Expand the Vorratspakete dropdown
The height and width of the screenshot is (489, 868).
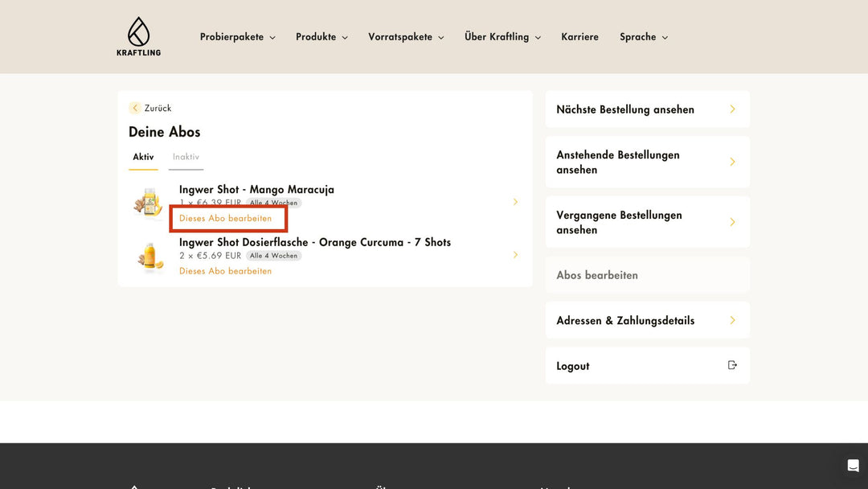click(406, 37)
